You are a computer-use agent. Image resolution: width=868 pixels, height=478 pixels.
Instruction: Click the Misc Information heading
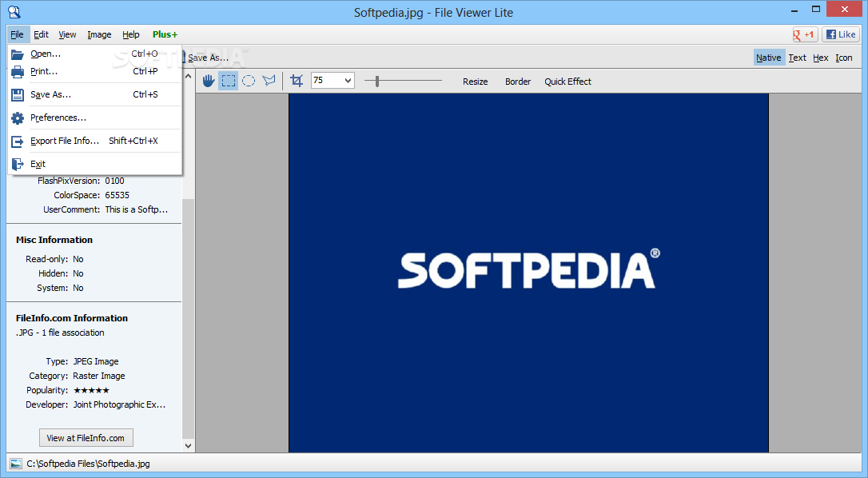[54, 240]
